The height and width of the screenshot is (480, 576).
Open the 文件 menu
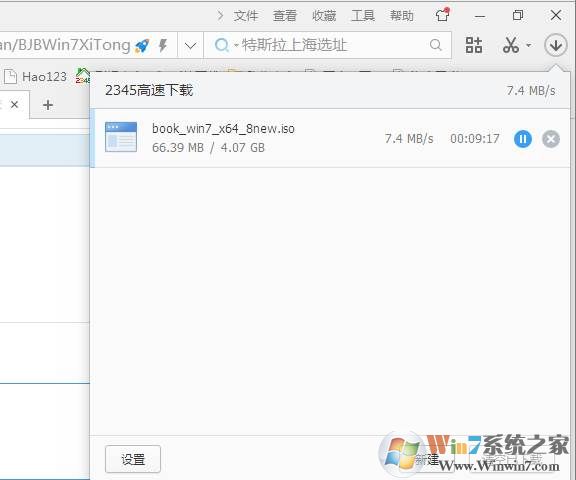point(246,16)
